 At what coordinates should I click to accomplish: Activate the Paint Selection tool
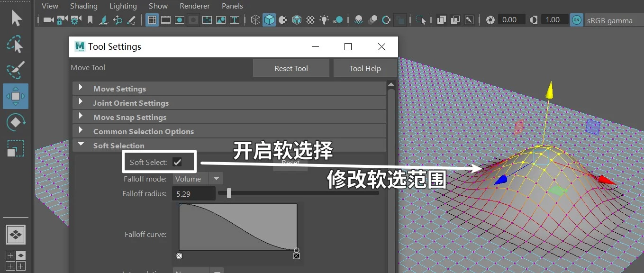(16, 71)
